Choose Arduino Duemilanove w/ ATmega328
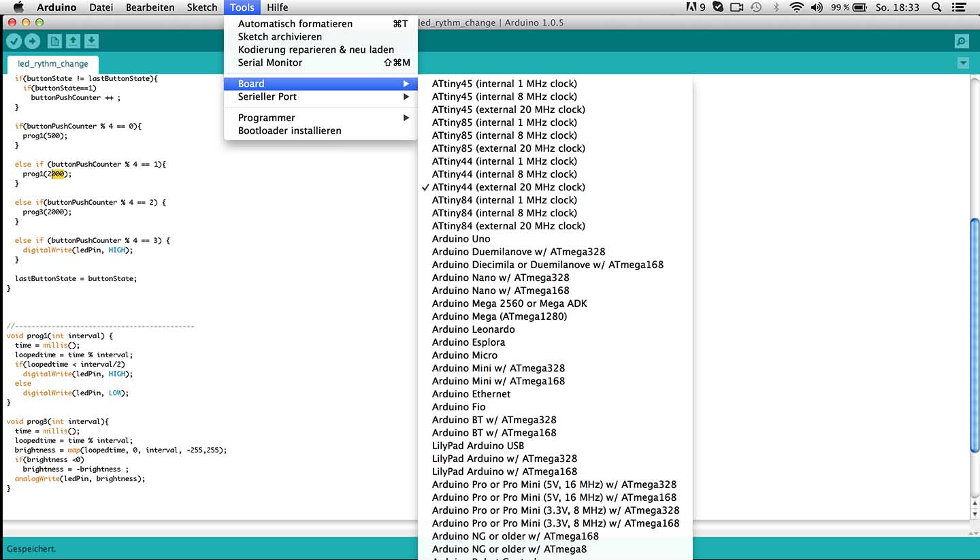 (x=555, y=252)
